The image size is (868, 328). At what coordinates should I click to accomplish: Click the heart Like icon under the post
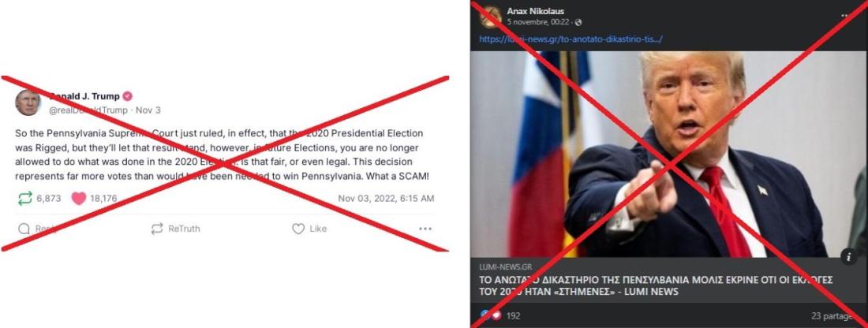coord(298,229)
